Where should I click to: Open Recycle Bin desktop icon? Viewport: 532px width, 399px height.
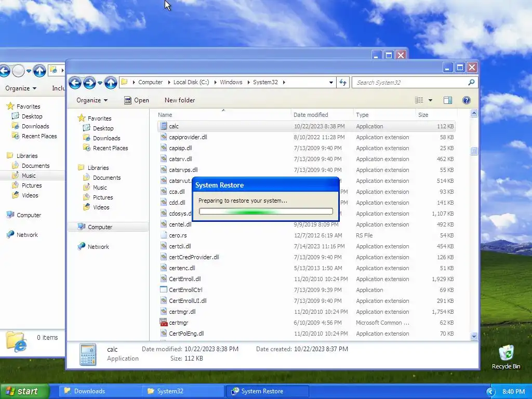click(x=506, y=357)
